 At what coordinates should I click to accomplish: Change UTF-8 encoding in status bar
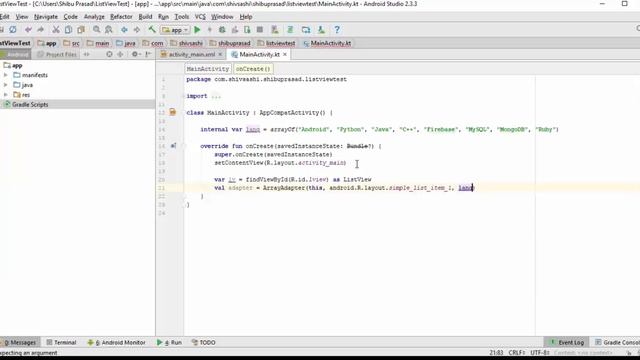coord(540,353)
